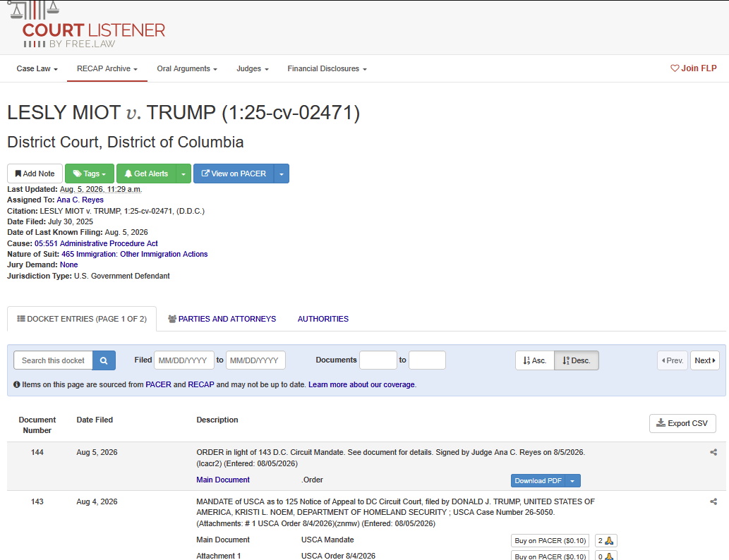Share docket entry 143 via share icon
Screen dimensions: 729x560
(x=713, y=501)
